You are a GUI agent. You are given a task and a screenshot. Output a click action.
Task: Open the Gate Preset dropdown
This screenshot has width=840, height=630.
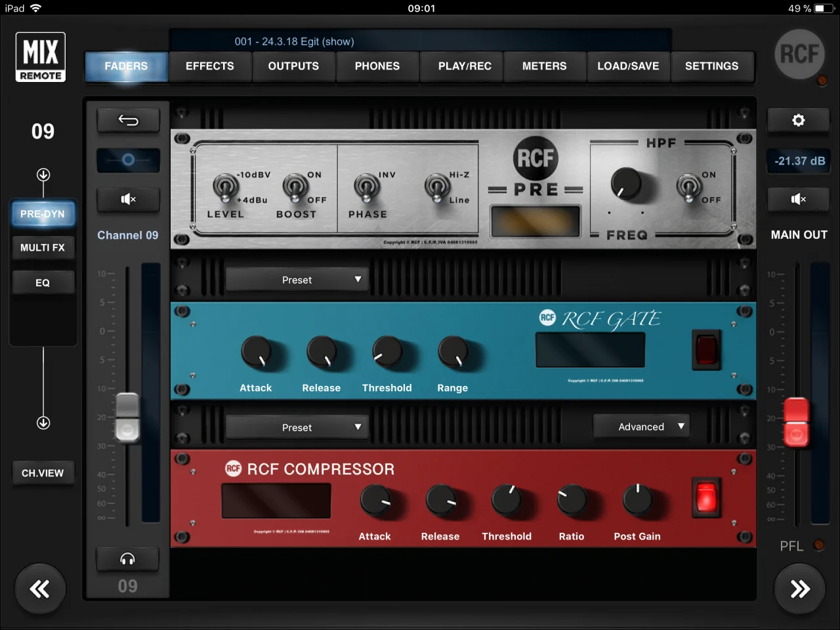[297, 280]
